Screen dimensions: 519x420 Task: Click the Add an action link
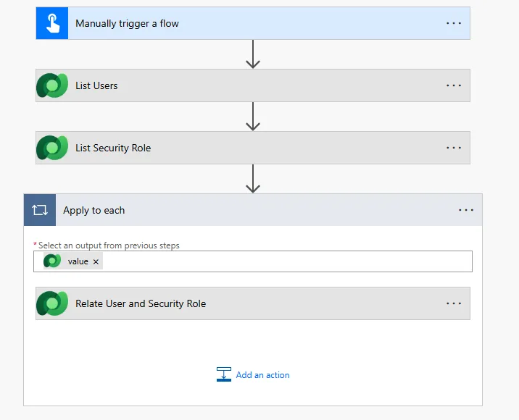click(263, 374)
